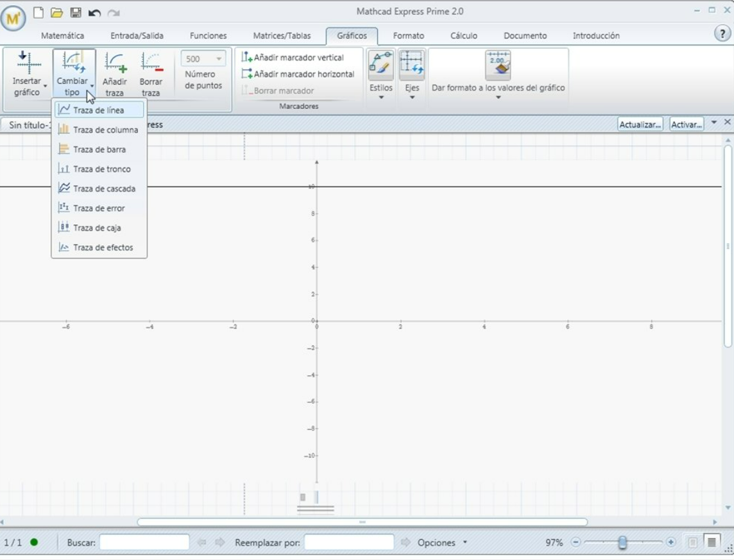
Task: Click the scroll right arrow
Action: [715, 522]
